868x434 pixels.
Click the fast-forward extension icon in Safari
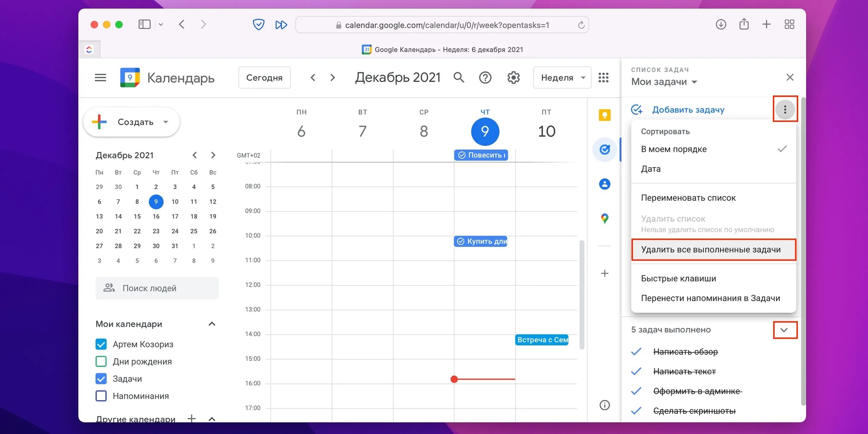[281, 25]
